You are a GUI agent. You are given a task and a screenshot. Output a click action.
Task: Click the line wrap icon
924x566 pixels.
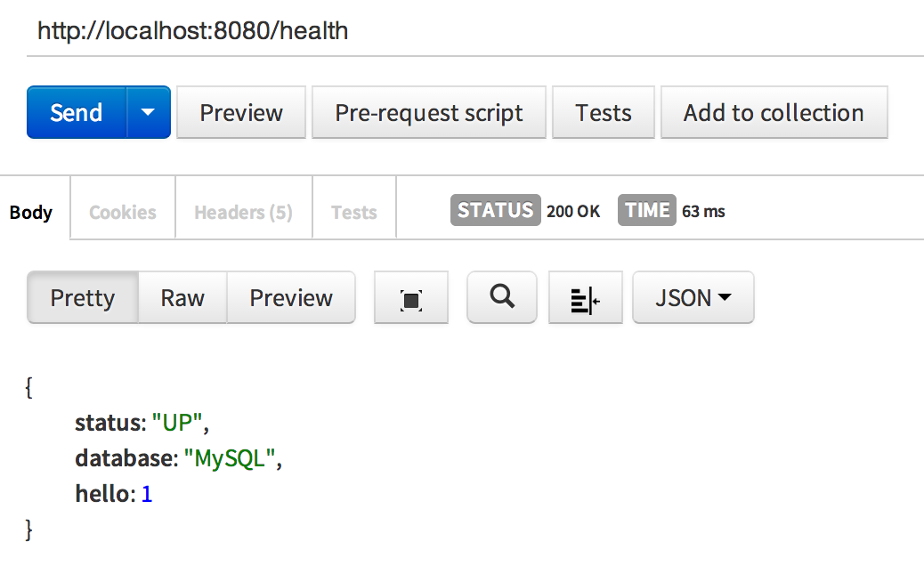click(585, 298)
